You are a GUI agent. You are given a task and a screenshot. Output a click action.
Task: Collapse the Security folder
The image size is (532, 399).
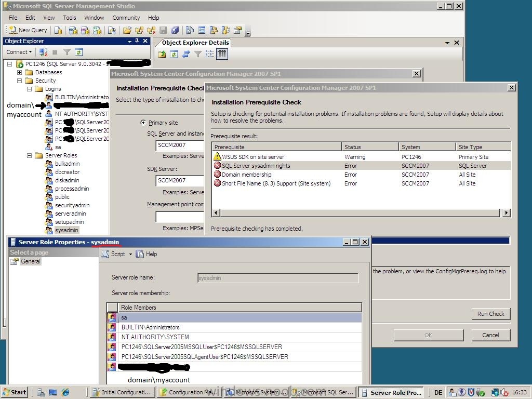tap(19, 81)
